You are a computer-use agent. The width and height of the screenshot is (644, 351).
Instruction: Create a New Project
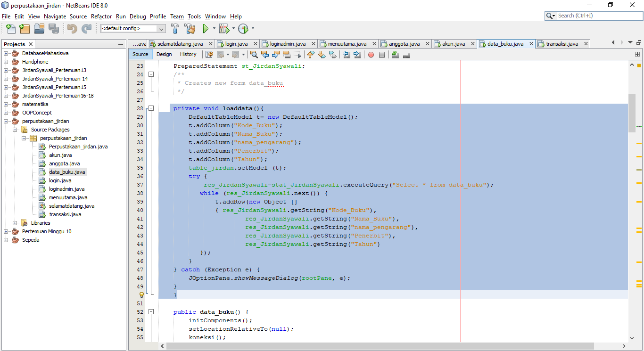[24, 29]
